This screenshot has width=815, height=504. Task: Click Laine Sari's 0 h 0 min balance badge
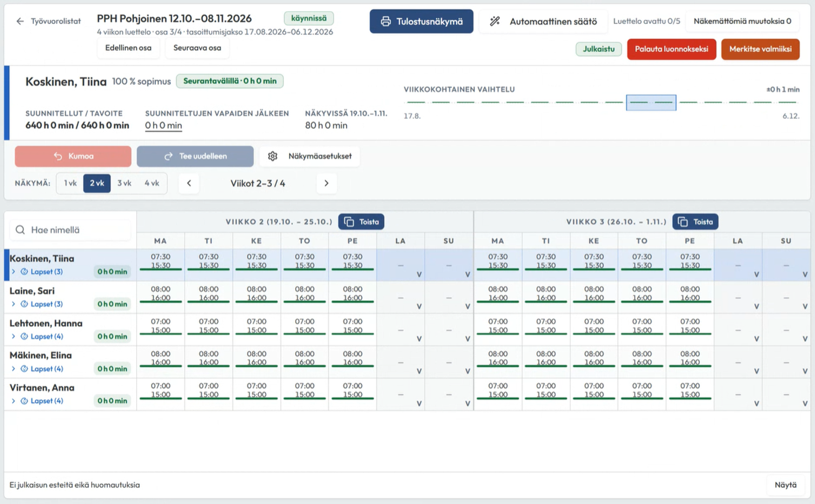(112, 304)
